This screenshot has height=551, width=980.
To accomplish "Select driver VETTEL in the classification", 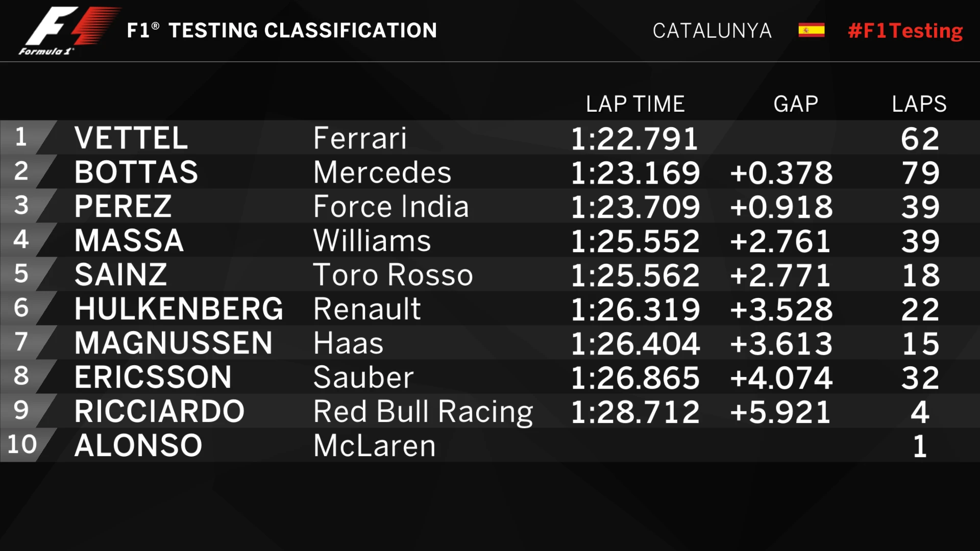I will (x=131, y=138).
